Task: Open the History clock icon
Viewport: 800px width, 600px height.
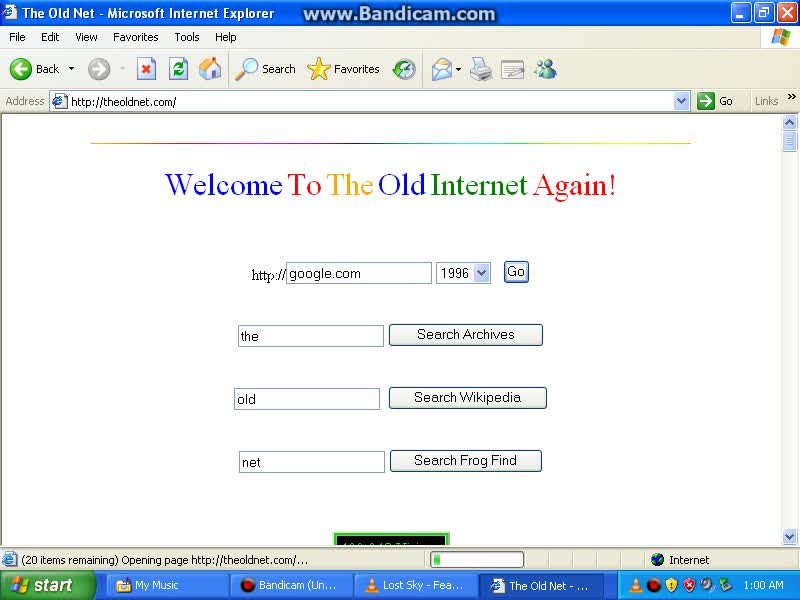Action: 404,69
